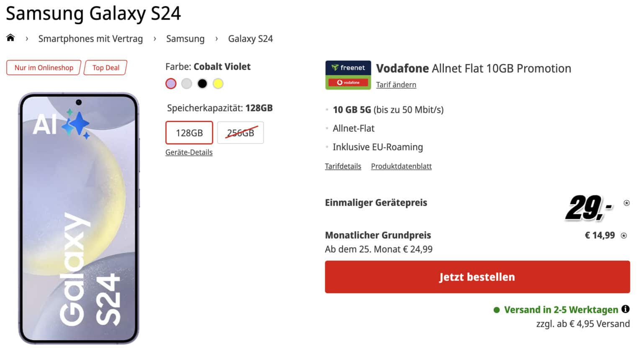Open Smartphones mit Vertrag breadcrumb
Viewport: 643px width, 364px height.
[90, 38]
